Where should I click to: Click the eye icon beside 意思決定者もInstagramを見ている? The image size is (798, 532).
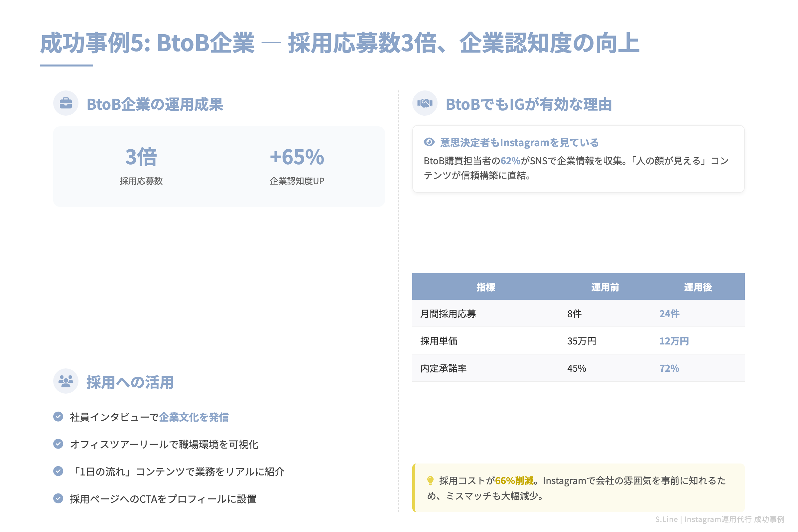pos(430,143)
